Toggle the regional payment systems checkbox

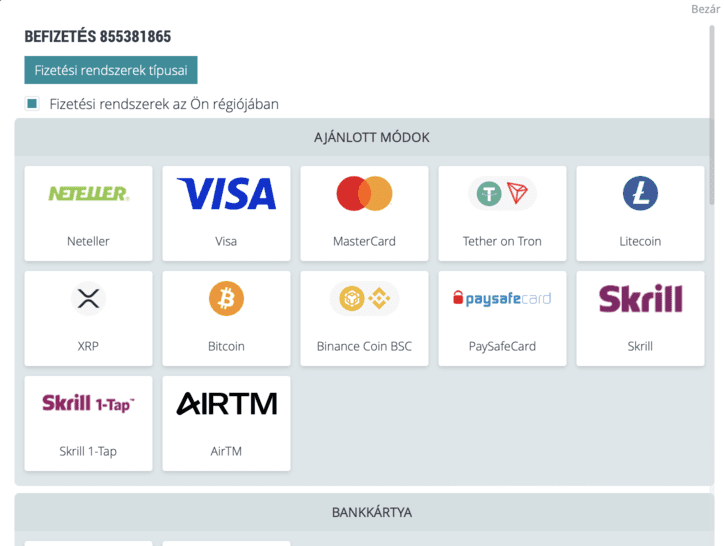(32, 103)
